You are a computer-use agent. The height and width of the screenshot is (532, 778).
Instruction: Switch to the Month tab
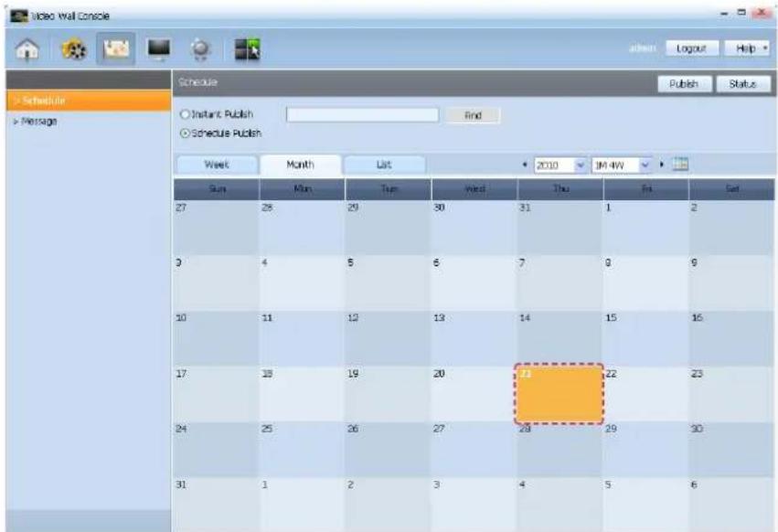pos(300,165)
